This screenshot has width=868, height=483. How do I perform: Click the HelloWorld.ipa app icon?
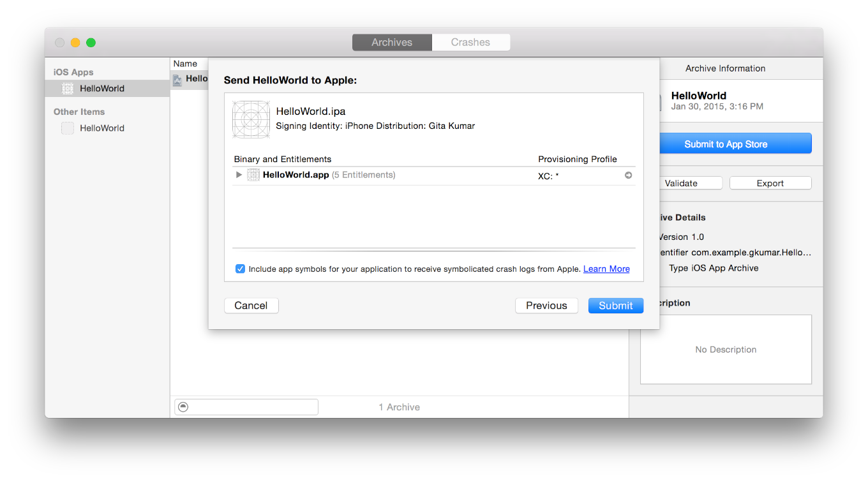tap(251, 119)
